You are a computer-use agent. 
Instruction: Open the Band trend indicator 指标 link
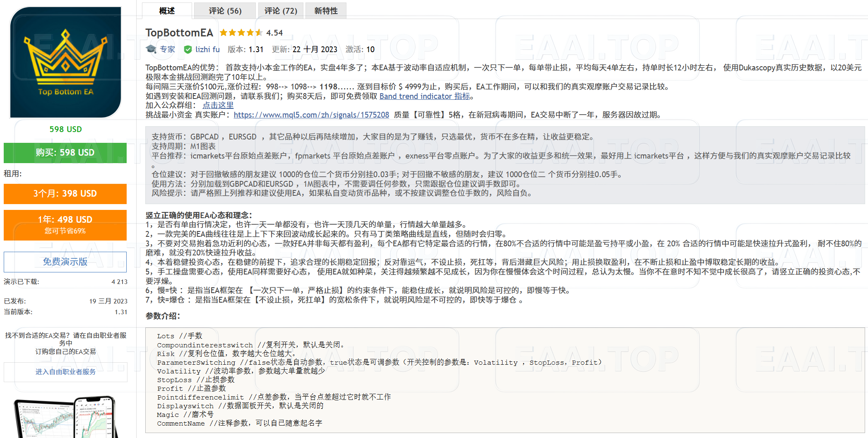[426, 96]
